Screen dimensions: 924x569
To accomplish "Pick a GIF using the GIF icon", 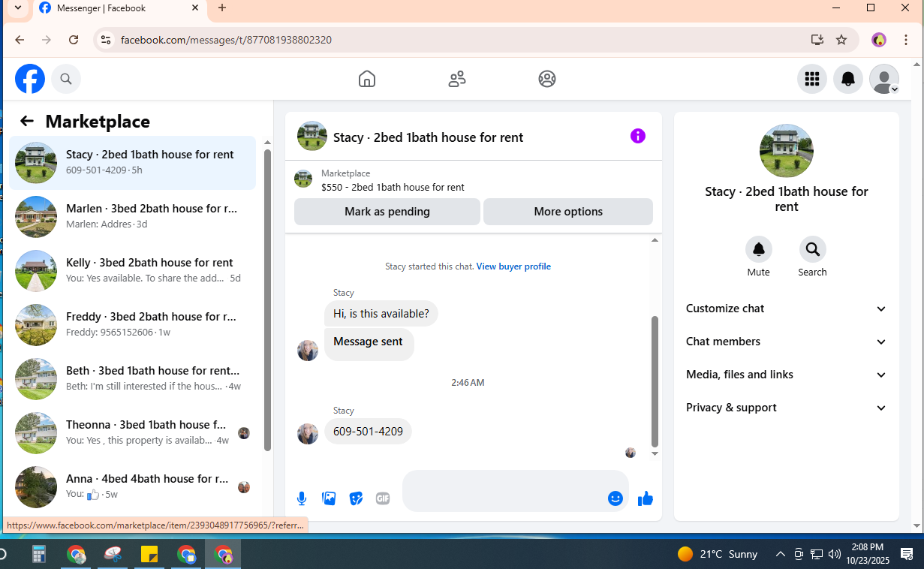I will (x=383, y=498).
